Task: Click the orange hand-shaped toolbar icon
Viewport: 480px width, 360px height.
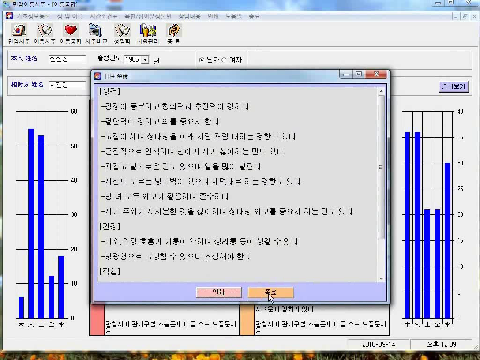Action: click(x=173, y=31)
